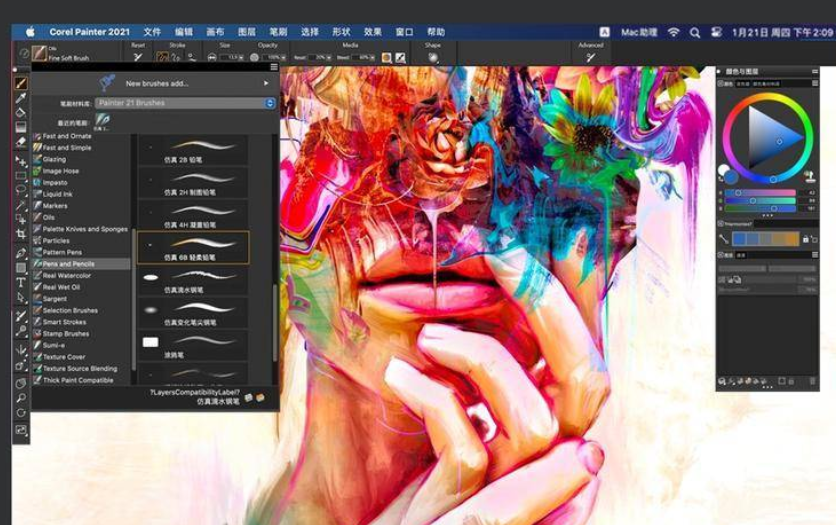Select the Mirror Painting tool

tap(21, 350)
